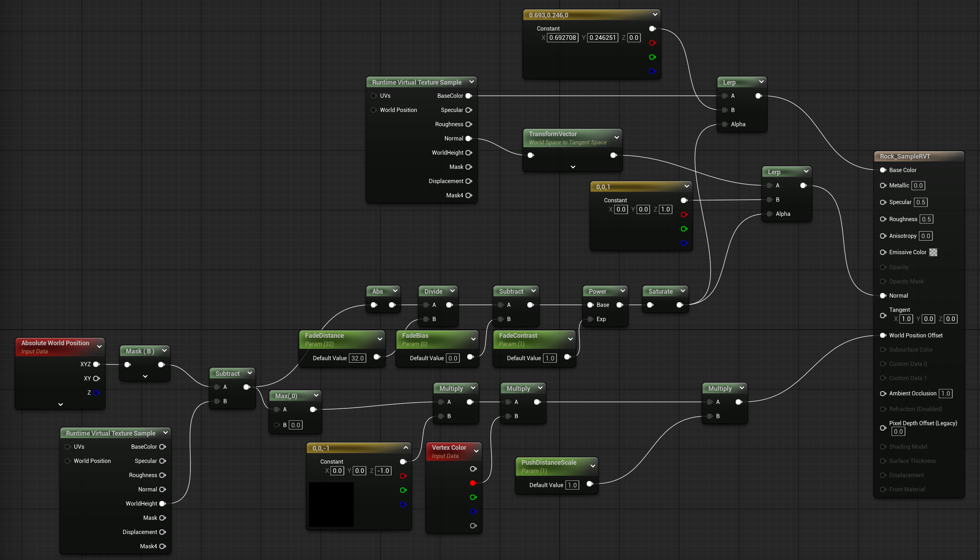Select the TransformVector node title

click(x=553, y=134)
